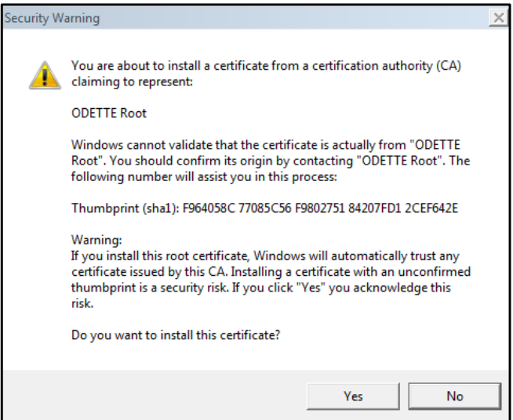Viewport: 513px width, 420px height.
Task: Click 'following number will assist you' line
Action: pos(204,177)
